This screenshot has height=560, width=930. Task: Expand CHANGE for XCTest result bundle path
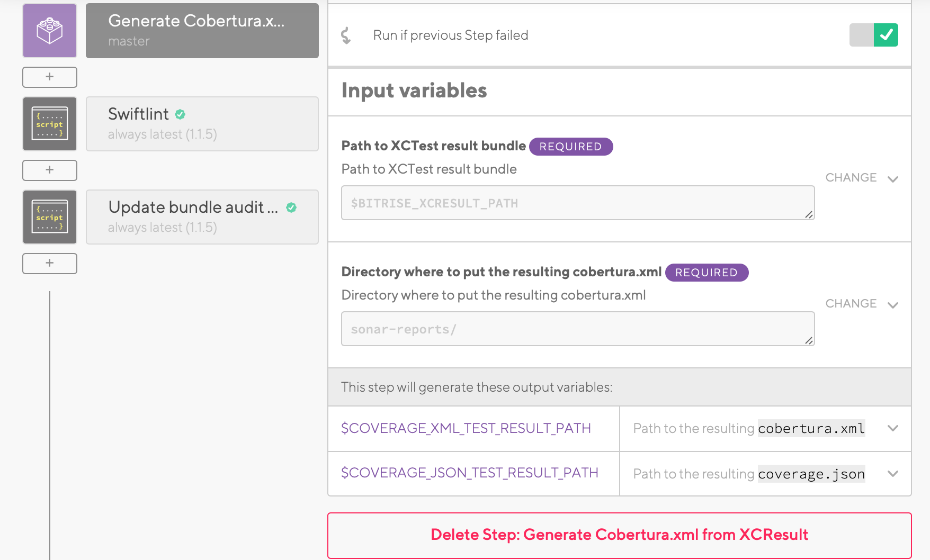tap(861, 178)
